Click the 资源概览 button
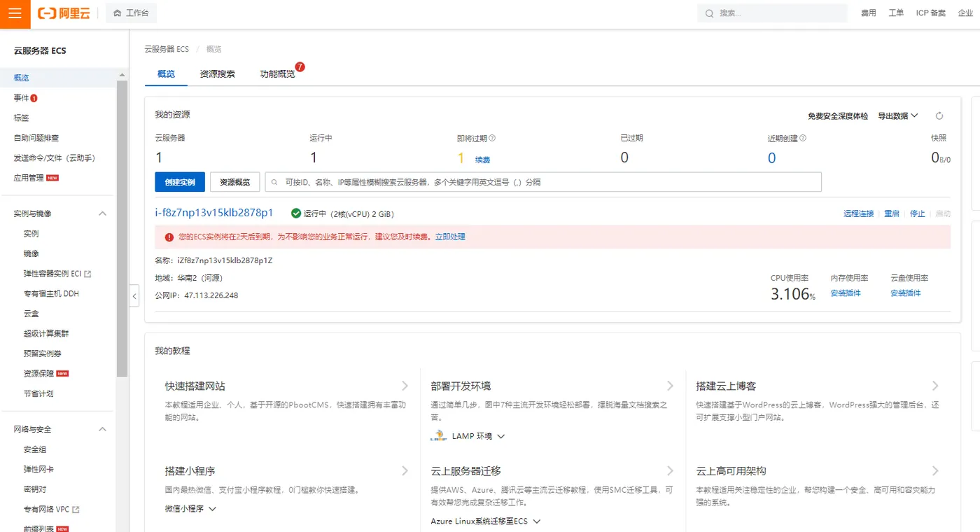Viewport: 980px width, 532px height. click(235, 182)
